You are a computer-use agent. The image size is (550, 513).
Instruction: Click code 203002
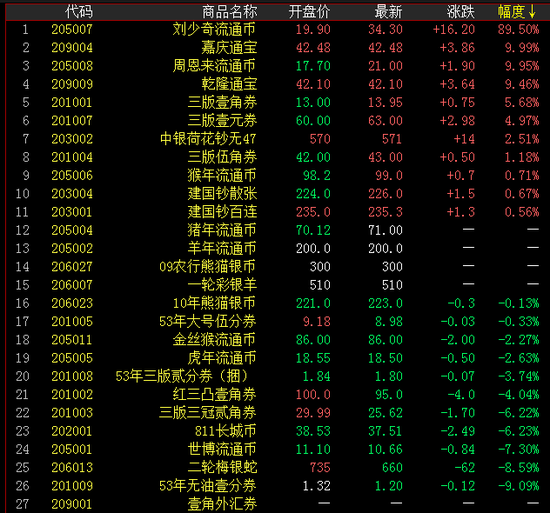(72, 139)
